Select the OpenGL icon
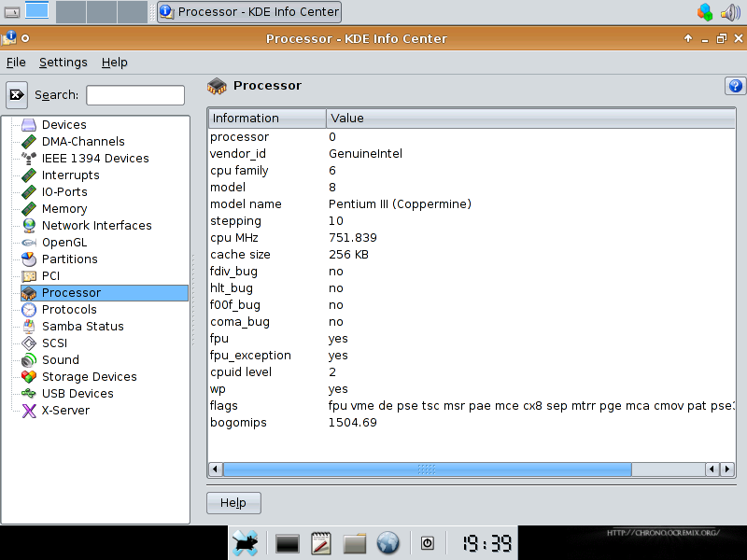Image resolution: width=747 pixels, height=560 pixels. tap(29, 243)
